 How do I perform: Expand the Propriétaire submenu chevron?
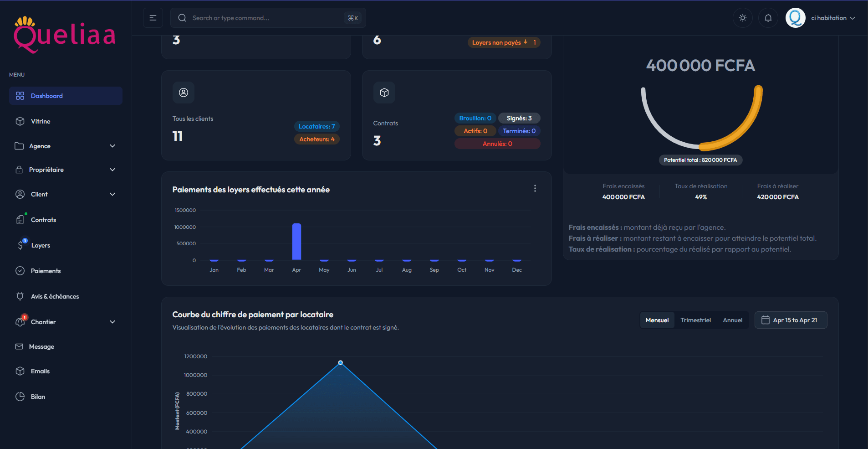pos(112,170)
